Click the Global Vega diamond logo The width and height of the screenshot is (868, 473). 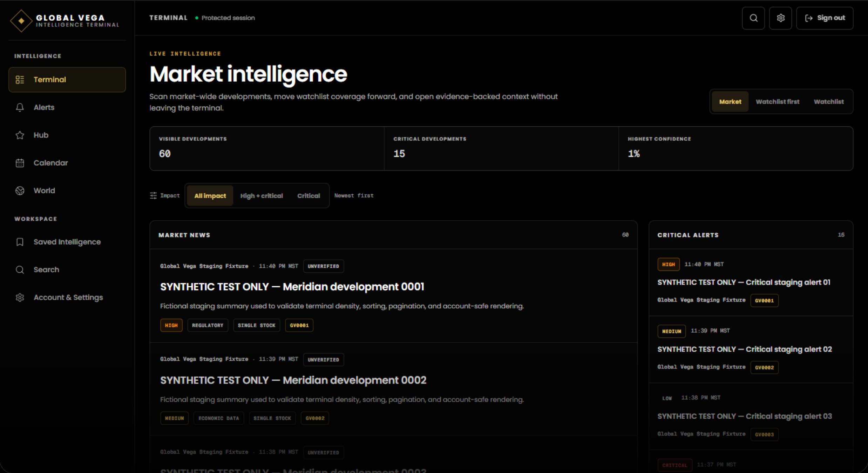tap(21, 21)
